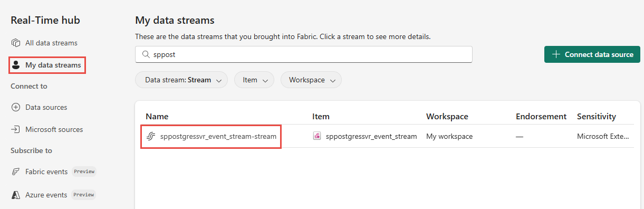Open the Workspace filter dropdown

click(311, 80)
